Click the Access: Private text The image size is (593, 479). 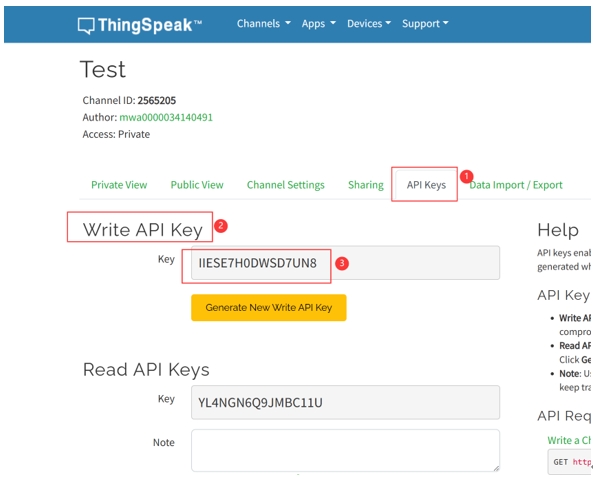tap(116, 134)
